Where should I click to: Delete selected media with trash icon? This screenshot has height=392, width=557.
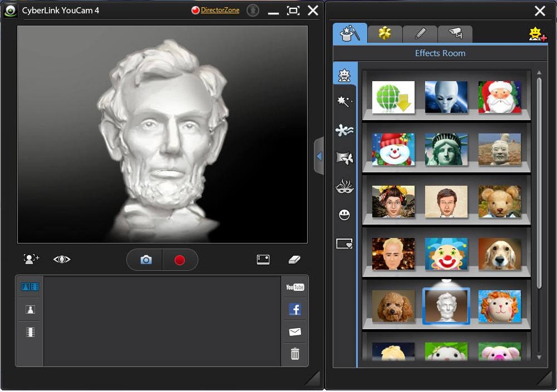(x=295, y=354)
